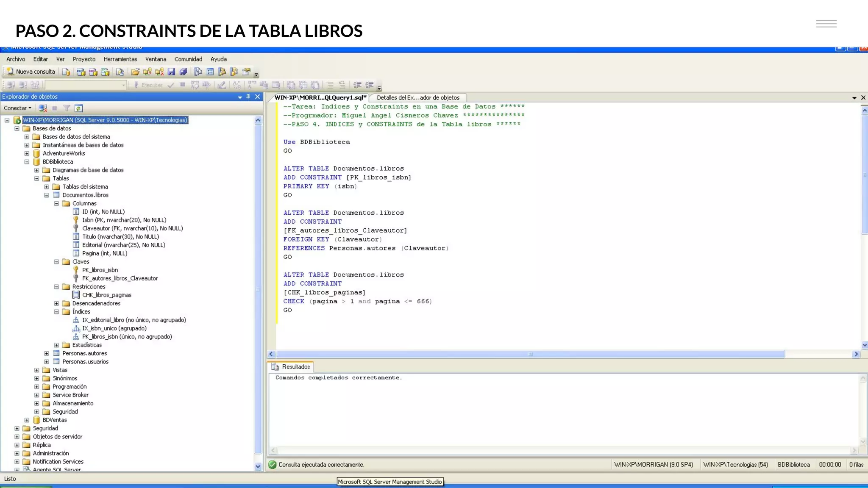Click the BDBiblioteca entry in the status bar
The image size is (868, 488).
[793, 465]
